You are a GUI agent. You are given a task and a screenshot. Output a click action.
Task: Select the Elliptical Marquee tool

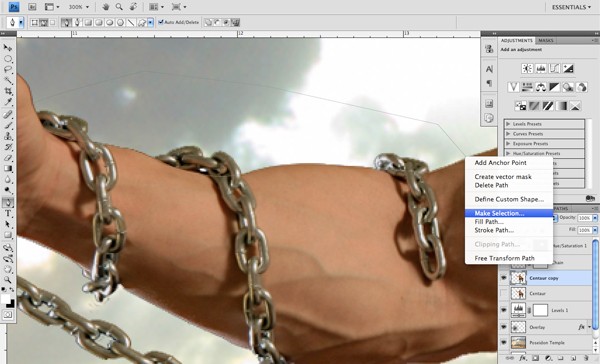(x=8, y=59)
